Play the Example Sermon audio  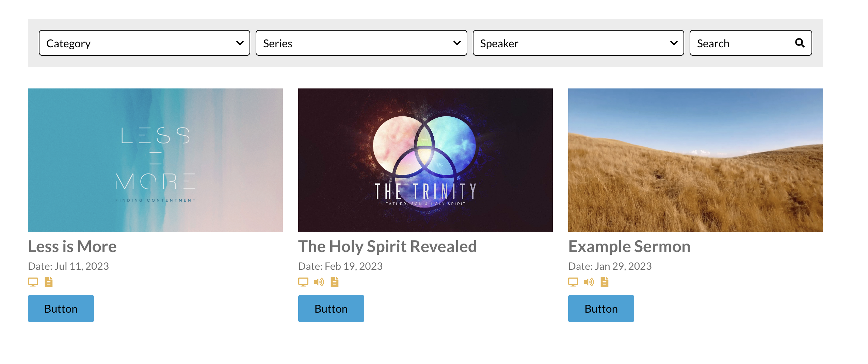(x=589, y=282)
